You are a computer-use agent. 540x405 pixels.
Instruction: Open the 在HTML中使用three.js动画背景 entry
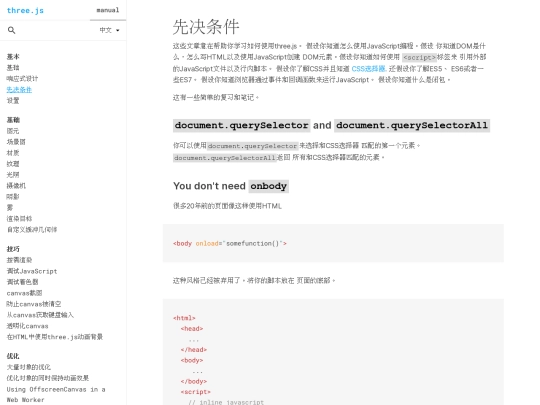[55, 337]
